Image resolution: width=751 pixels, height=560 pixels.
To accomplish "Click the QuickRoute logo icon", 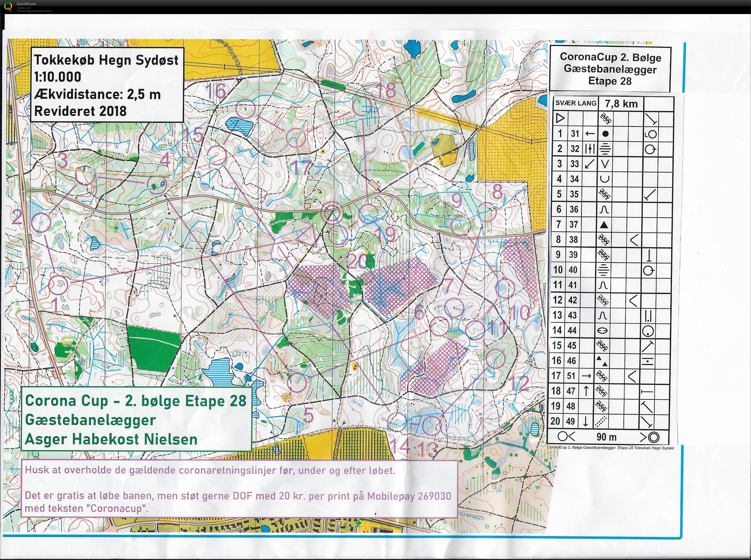I will point(8,6).
